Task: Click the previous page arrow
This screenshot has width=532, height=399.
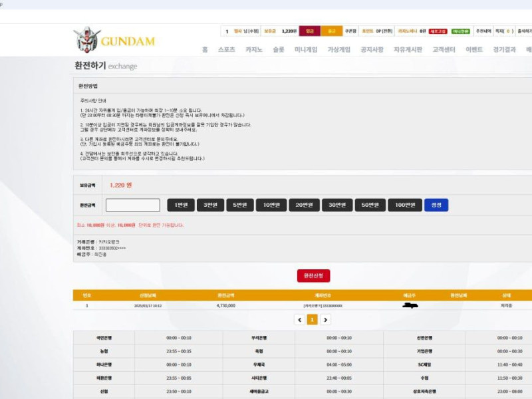Action: pos(299,319)
